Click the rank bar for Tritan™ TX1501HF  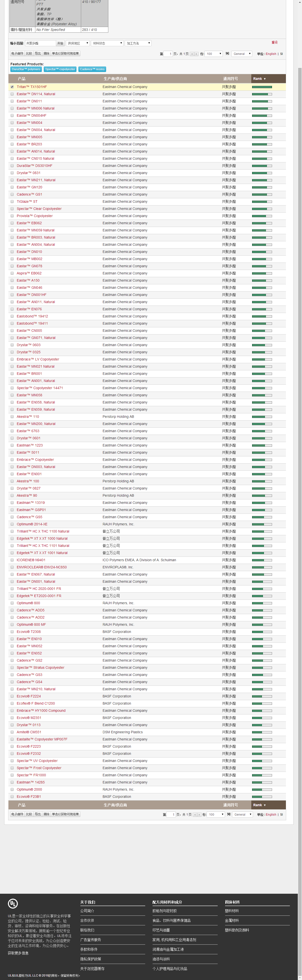(x=262, y=87)
